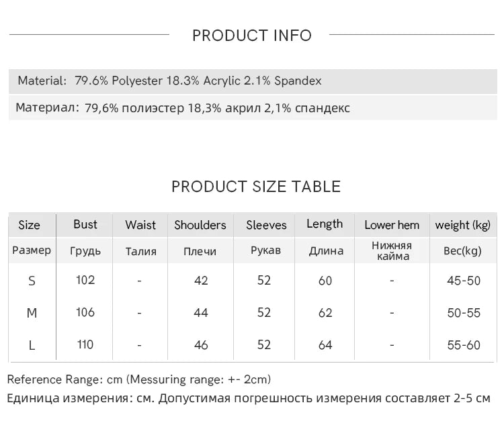
Task: Select the Russian Материал composition row
Action: pos(253,108)
